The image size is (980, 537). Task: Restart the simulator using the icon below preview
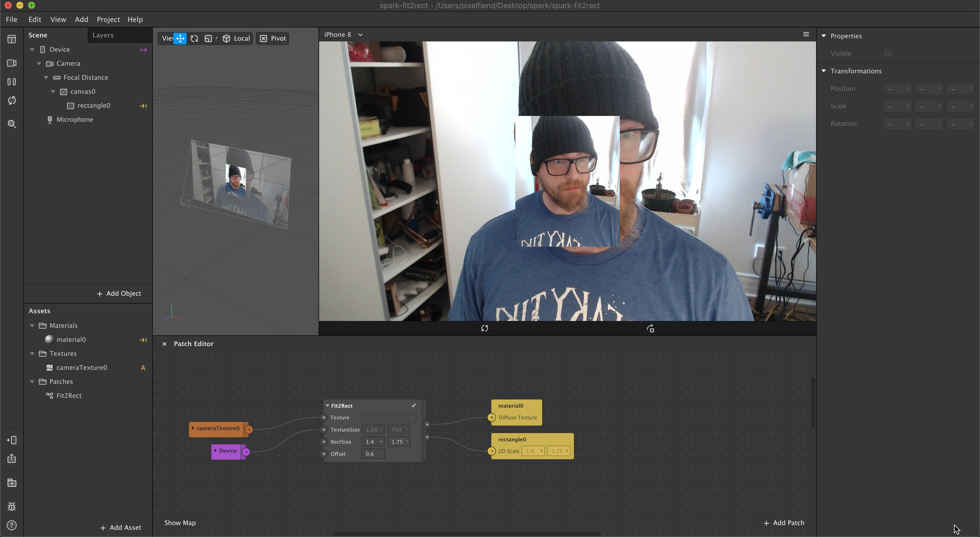(485, 328)
